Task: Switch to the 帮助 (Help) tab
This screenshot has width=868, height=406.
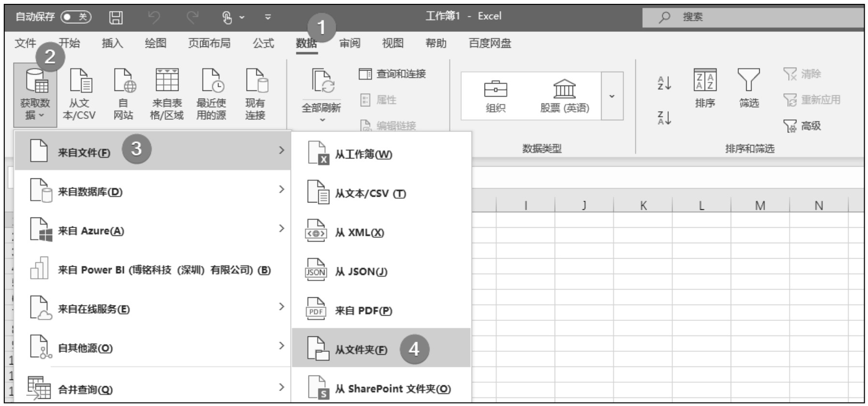Action: 436,43
